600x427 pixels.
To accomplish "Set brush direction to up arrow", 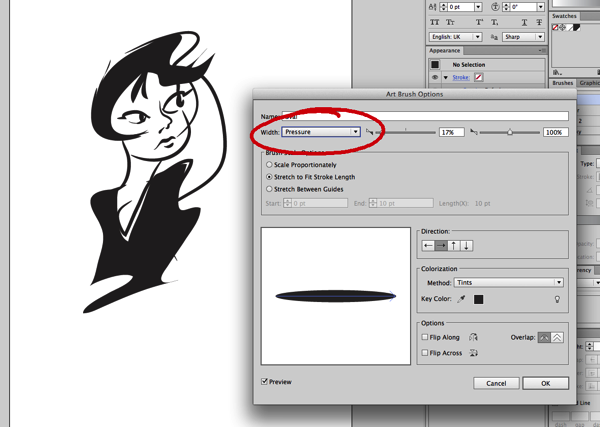I will [454, 245].
